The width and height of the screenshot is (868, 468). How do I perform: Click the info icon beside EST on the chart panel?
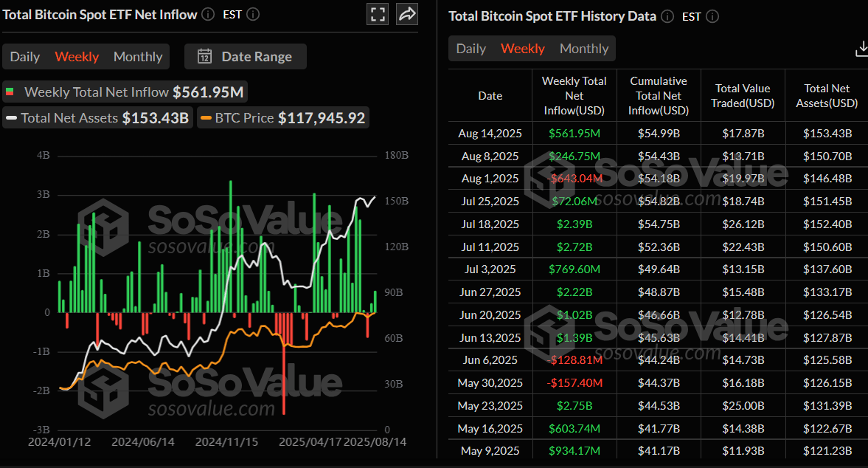coord(252,14)
